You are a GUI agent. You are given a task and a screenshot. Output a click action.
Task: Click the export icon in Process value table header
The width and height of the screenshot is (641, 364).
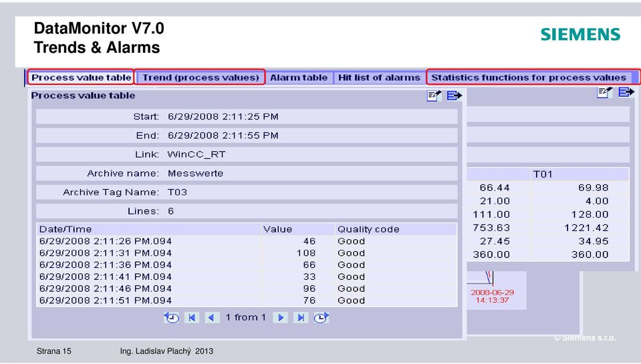(454, 96)
